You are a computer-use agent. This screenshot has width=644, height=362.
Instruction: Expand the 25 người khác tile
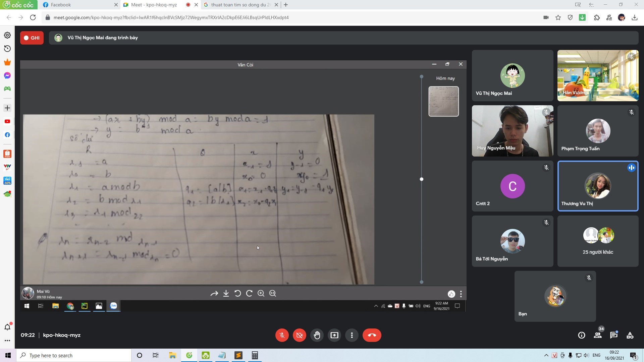pyautogui.click(x=598, y=241)
